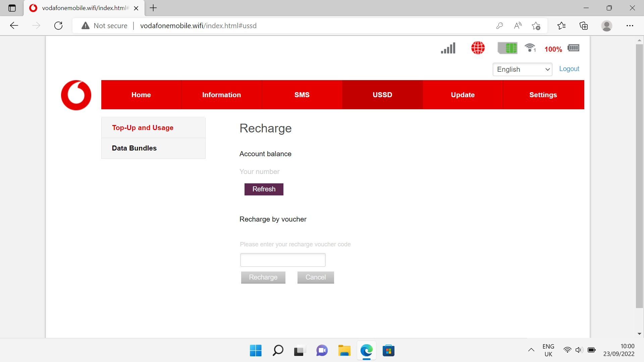This screenshot has width=644, height=362.
Task: Open the English language dropdown
Action: tap(522, 69)
